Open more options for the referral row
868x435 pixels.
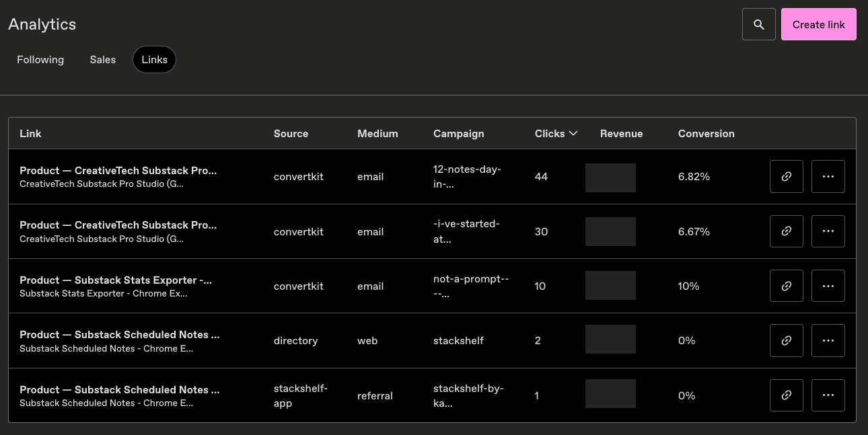[828, 395]
